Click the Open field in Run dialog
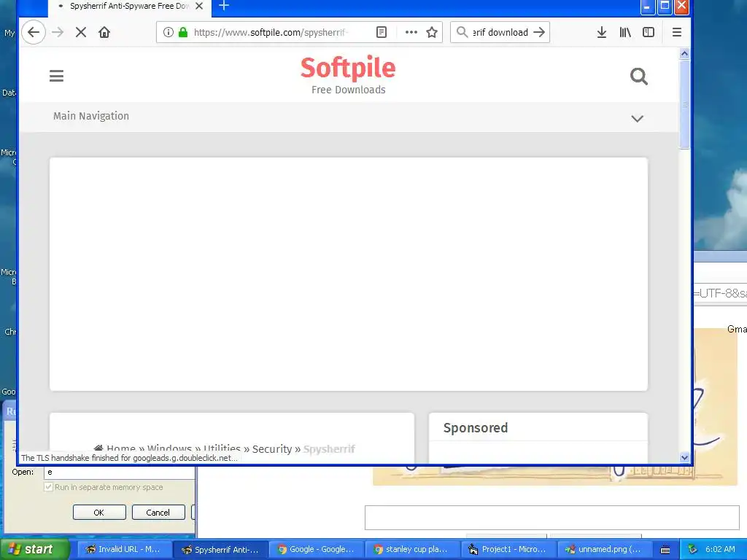The width and height of the screenshot is (747, 560). point(119,472)
